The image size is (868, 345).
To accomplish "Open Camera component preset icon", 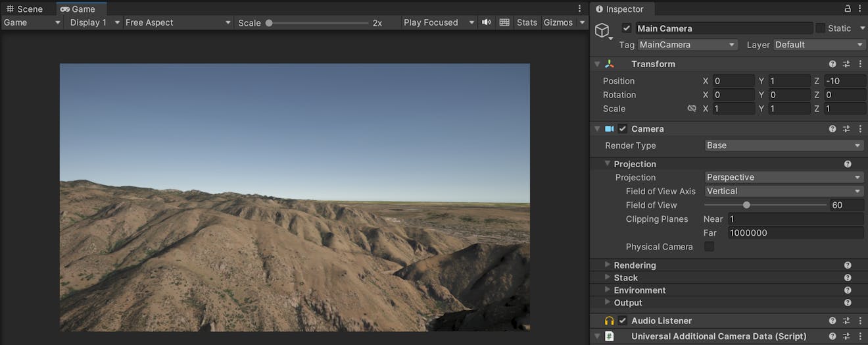I will [846, 129].
